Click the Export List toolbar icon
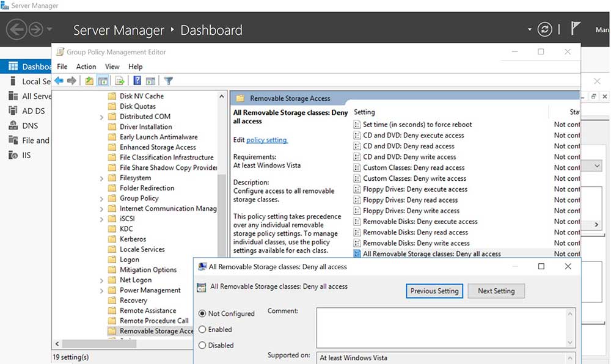This screenshot has height=364, width=611. 120,81
